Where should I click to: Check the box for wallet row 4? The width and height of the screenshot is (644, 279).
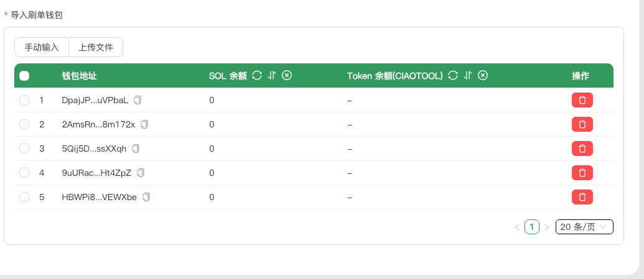pyautogui.click(x=24, y=173)
